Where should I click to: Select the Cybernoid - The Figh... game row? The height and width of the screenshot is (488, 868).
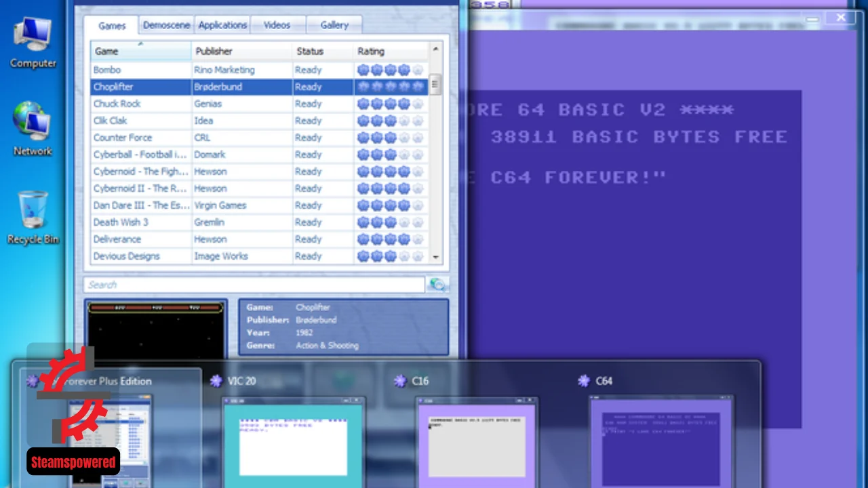coord(260,171)
